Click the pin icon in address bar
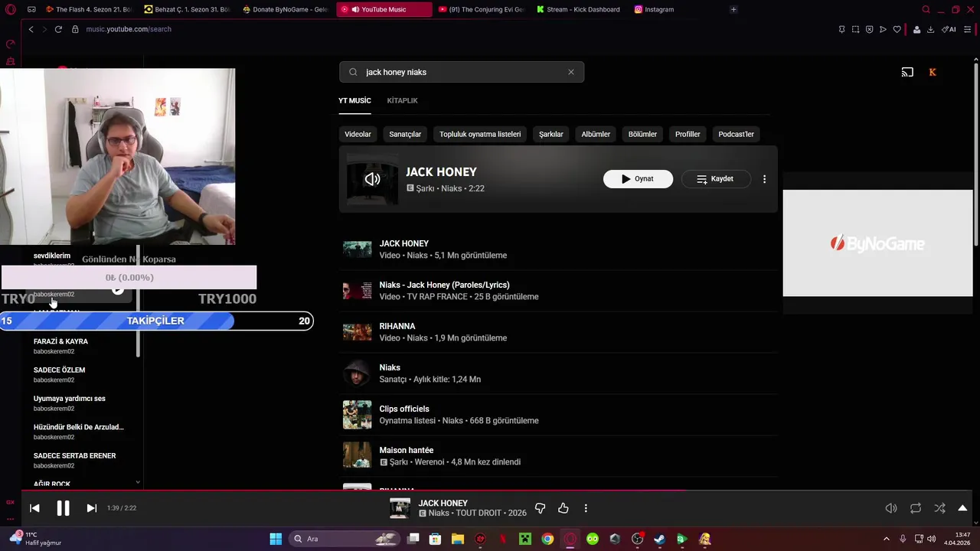980x551 pixels. coord(841,29)
